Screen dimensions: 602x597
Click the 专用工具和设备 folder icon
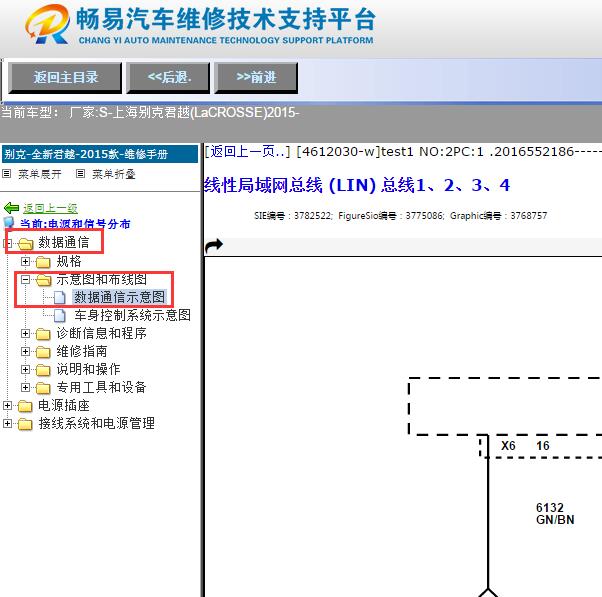pos(43,388)
